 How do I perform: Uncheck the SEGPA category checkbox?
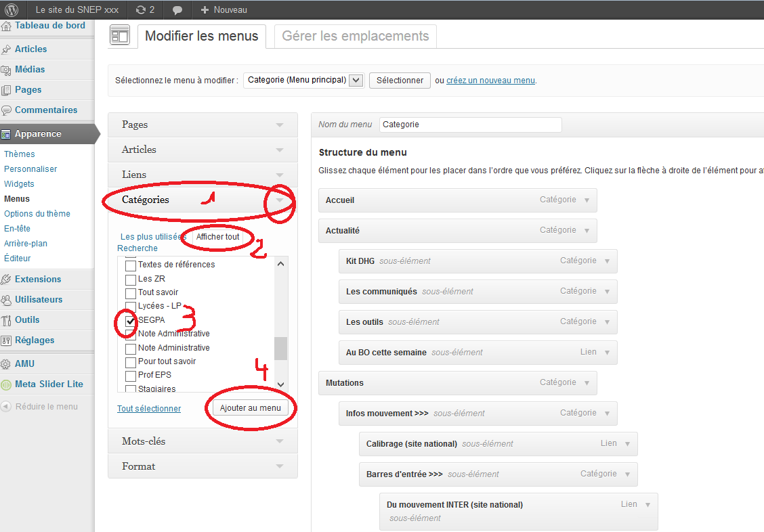click(x=131, y=320)
